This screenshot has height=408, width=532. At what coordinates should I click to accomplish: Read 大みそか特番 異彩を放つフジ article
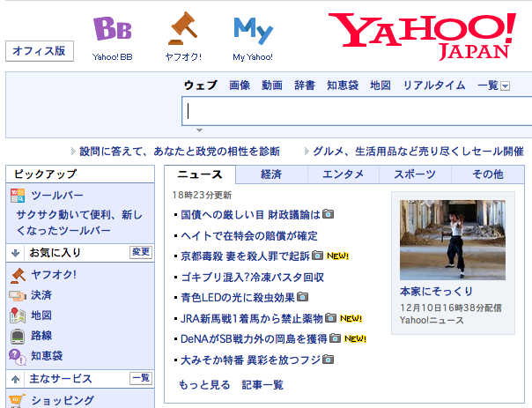click(250, 360)
